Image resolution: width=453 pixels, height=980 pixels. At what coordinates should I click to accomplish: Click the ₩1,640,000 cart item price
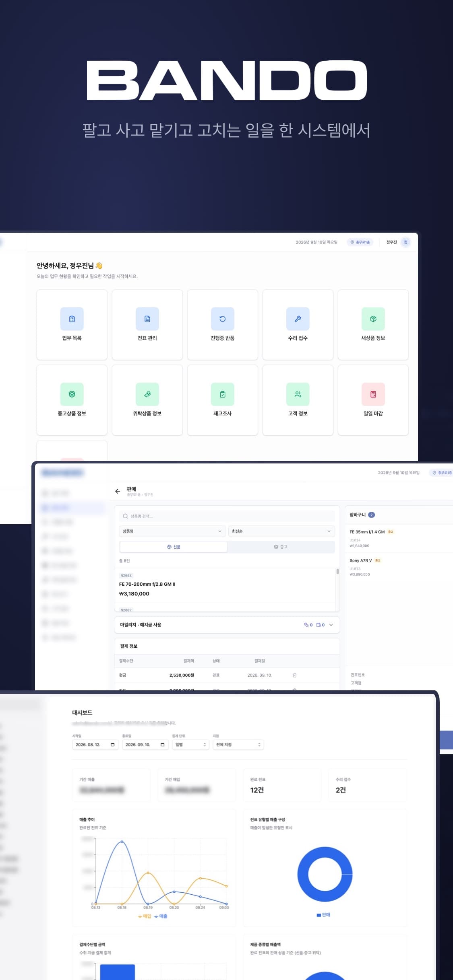click(x=359, y=546)
